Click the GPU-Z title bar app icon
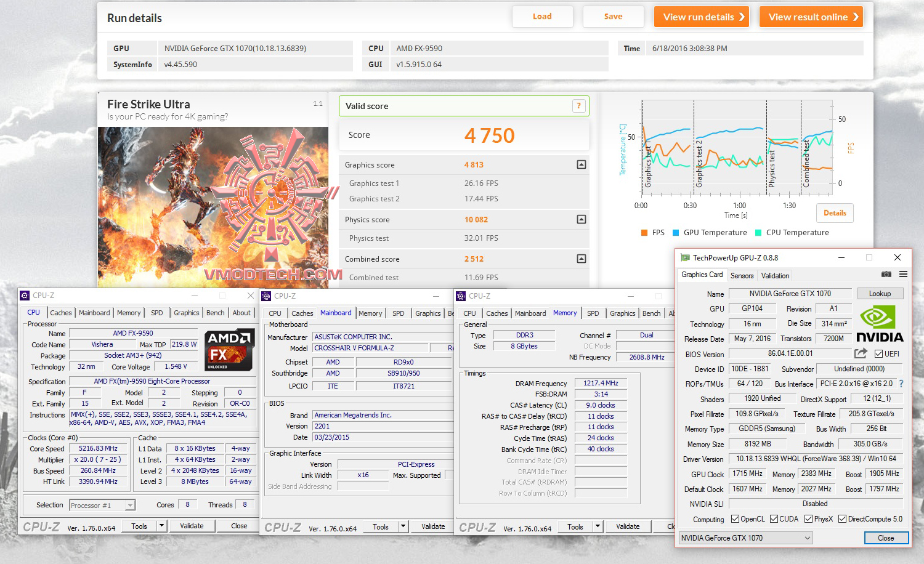Screen dimensions: 924x564 click(x=685, y=258)
